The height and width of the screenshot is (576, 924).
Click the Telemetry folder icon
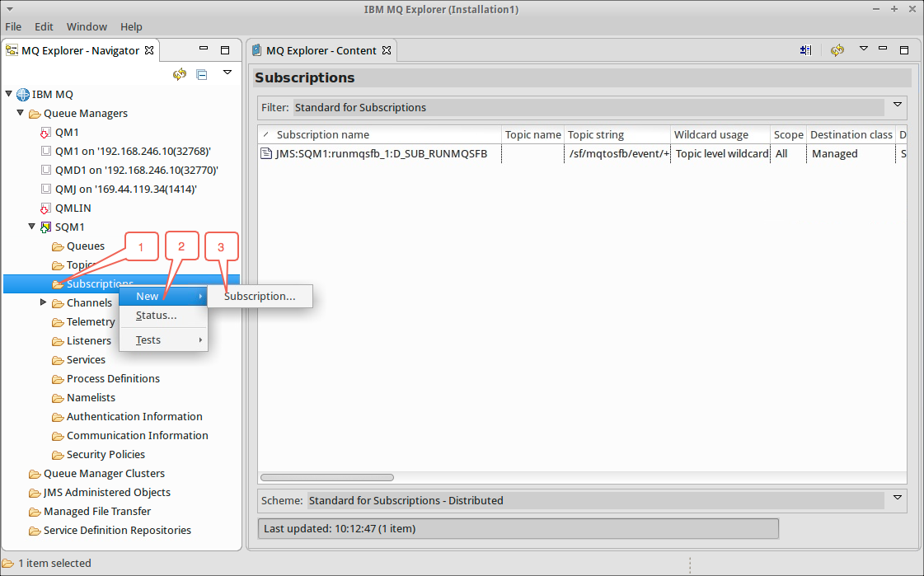point(58,322)
